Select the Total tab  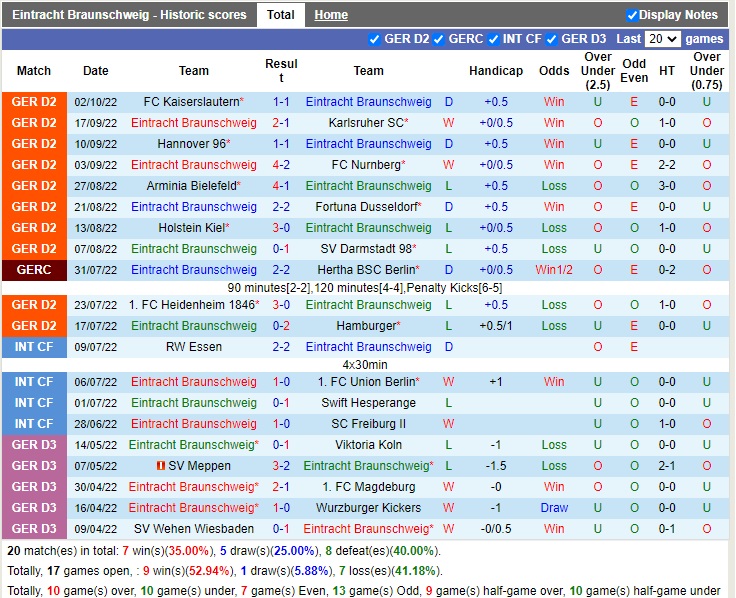click(280, 15)
